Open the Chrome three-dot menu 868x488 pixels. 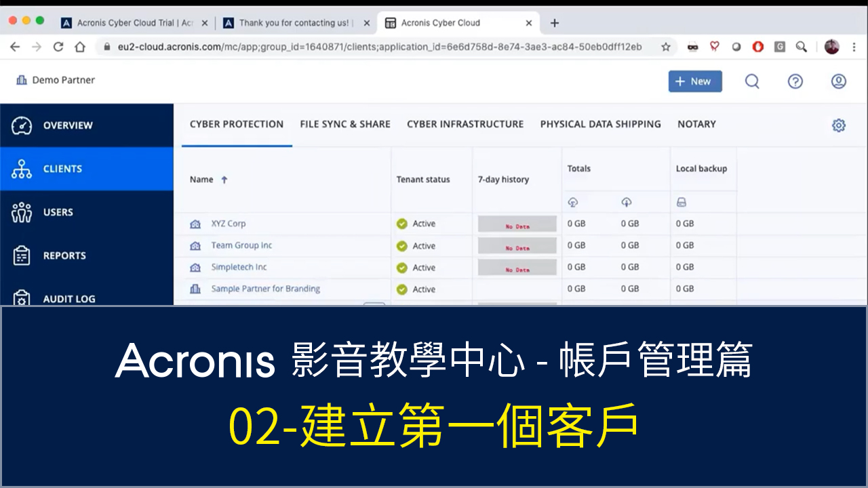click(x=855, y=47)
